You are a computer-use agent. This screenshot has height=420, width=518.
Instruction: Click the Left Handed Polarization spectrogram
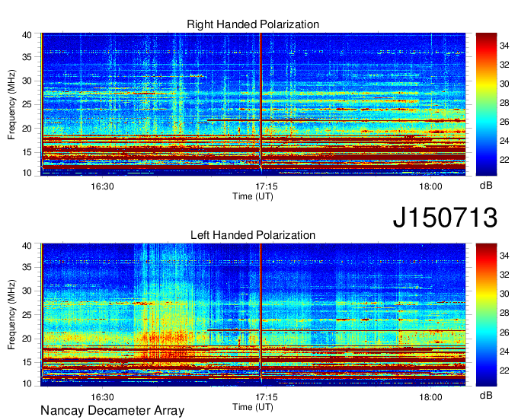(253, 315)
